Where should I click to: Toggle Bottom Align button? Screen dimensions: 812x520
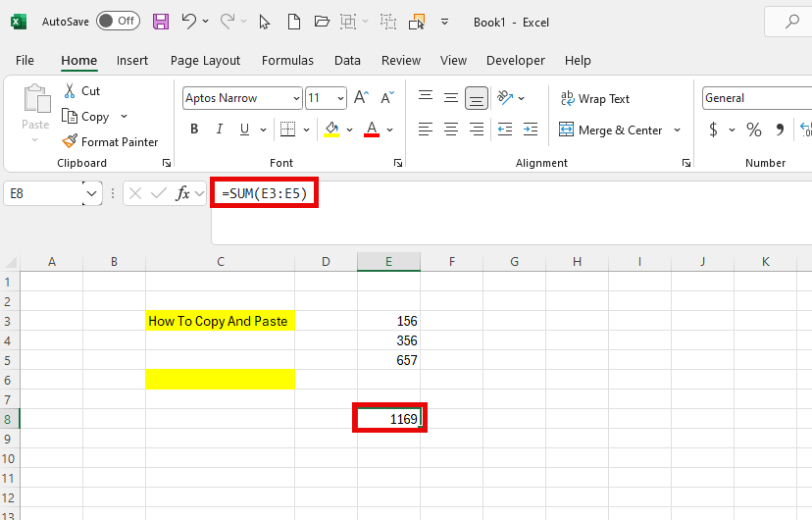pos(477,98)
